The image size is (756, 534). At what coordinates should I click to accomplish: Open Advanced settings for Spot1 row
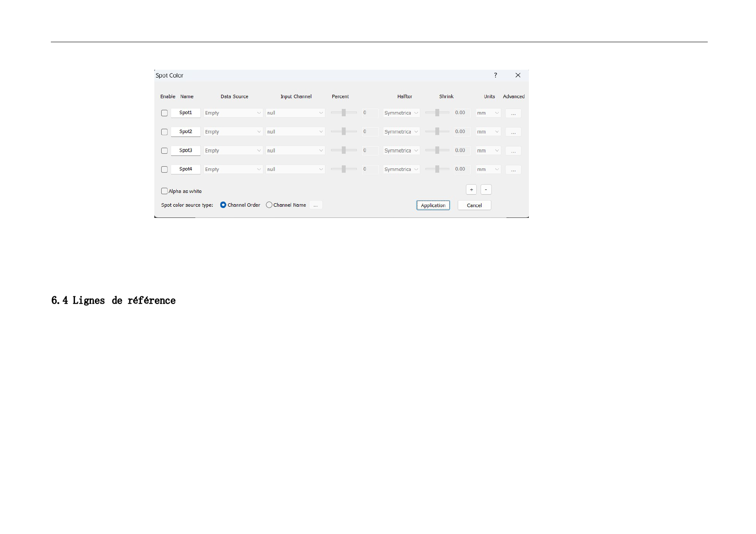point(513,113)
